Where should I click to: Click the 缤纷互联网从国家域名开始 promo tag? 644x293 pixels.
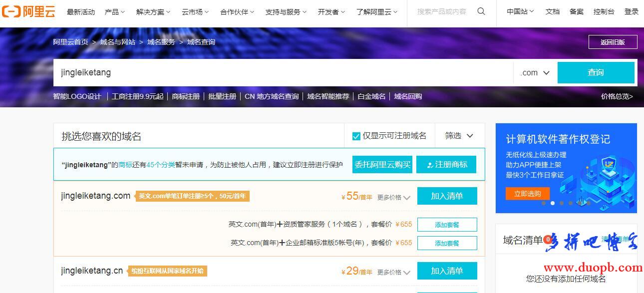pos(167,271)
